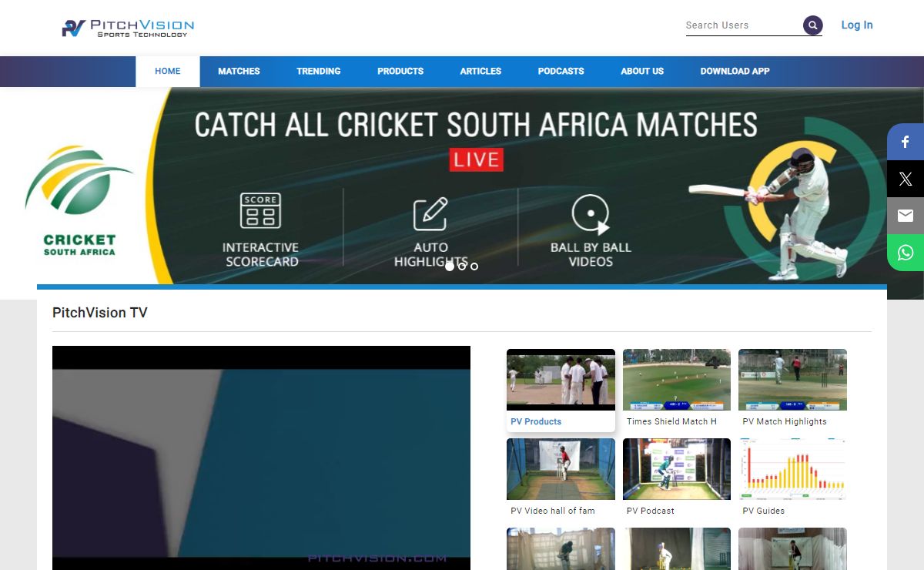Click the PV Guides label
The image size is (924, 570).
click(764, 511)
